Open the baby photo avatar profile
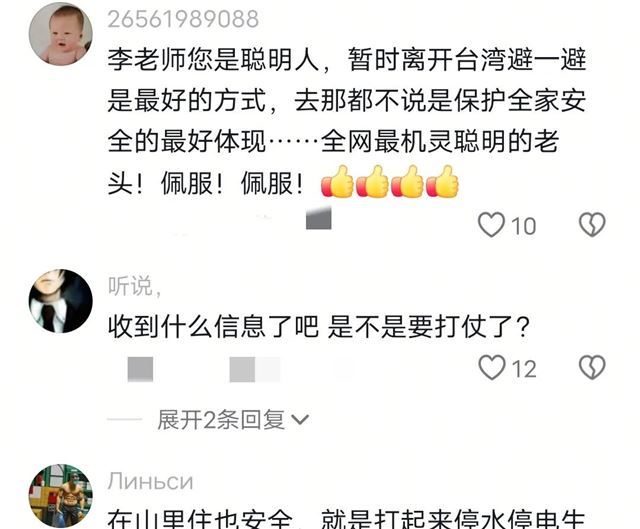This screenshot has height=529, width=640. coord(60,33)
